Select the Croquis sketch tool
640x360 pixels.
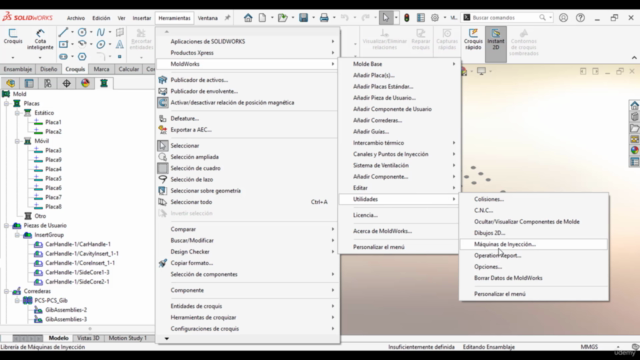(x=13, y=36)
